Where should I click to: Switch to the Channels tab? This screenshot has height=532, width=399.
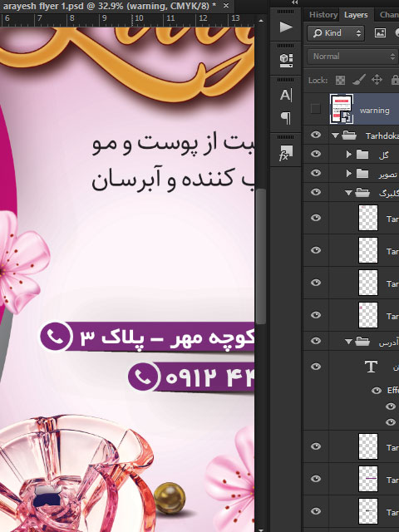coord(389,15)
